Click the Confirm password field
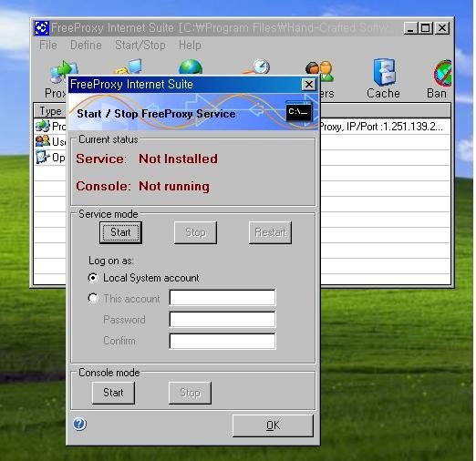Screen dimensions: 476x461 point(222,341)
